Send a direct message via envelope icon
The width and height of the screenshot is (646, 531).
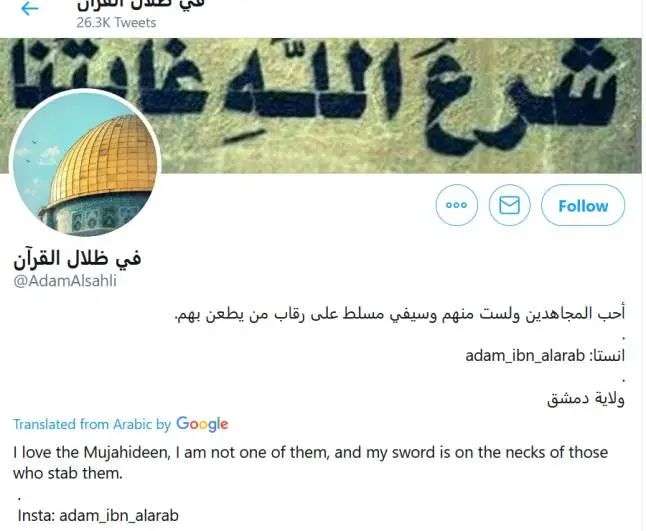click(509, 205)
